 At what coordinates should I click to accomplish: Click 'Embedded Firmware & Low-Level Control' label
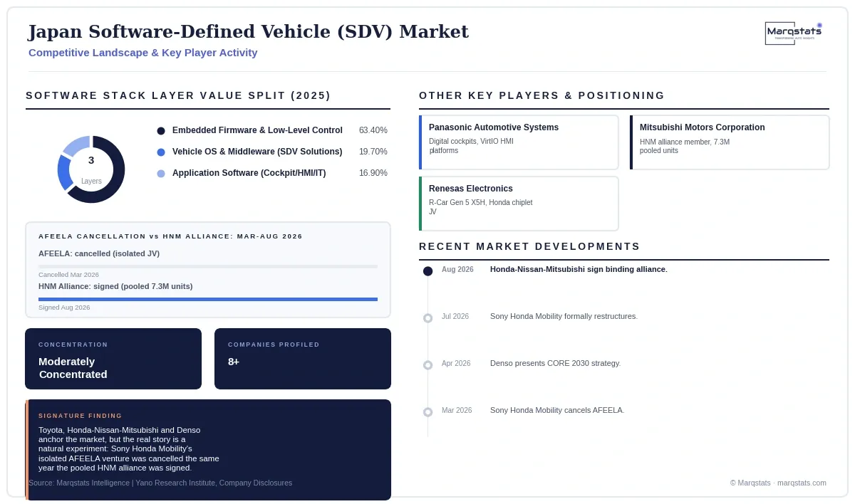click(257, 131)
